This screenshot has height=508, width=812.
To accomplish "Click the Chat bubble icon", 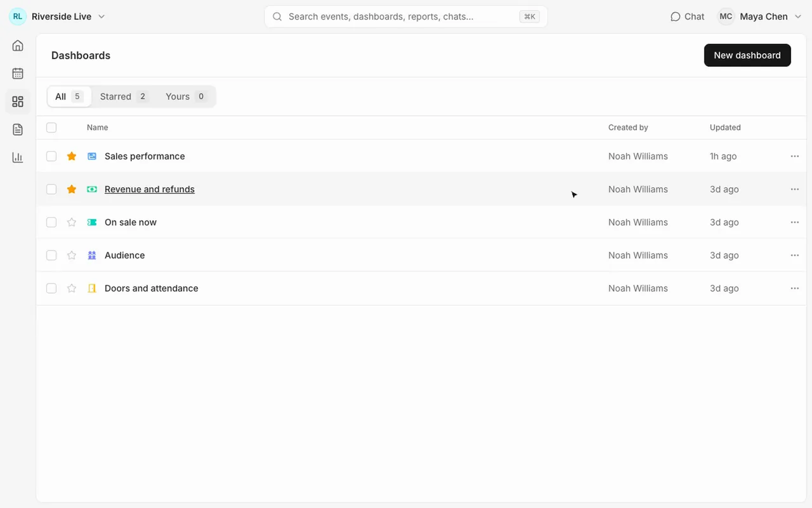I will coord(676,17).
